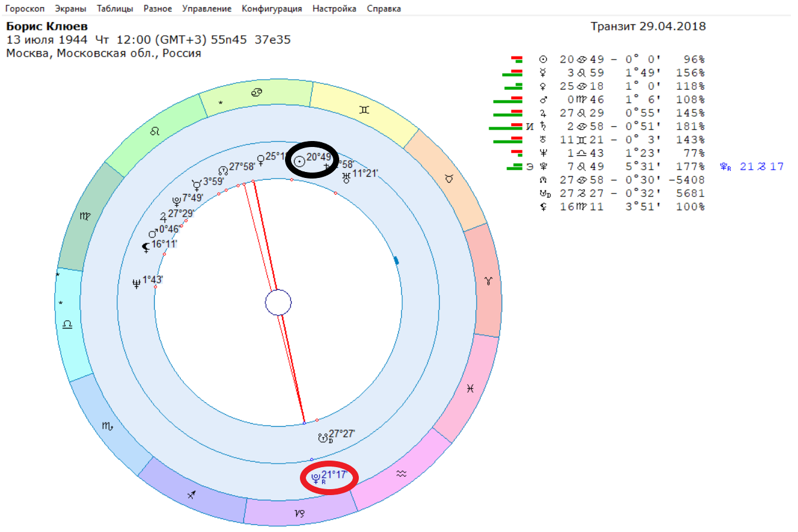Click the birth date "13 июля 1944" line
798x532 pixels.
148,40
